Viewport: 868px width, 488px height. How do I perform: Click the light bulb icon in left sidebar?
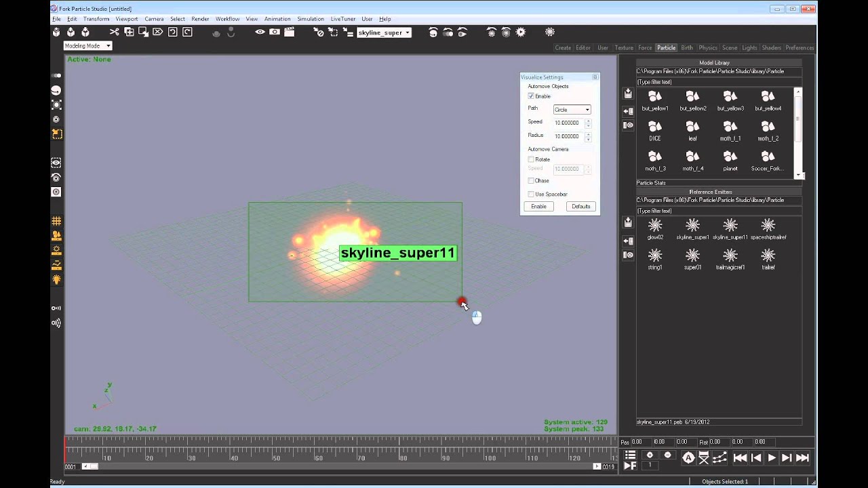56,279
